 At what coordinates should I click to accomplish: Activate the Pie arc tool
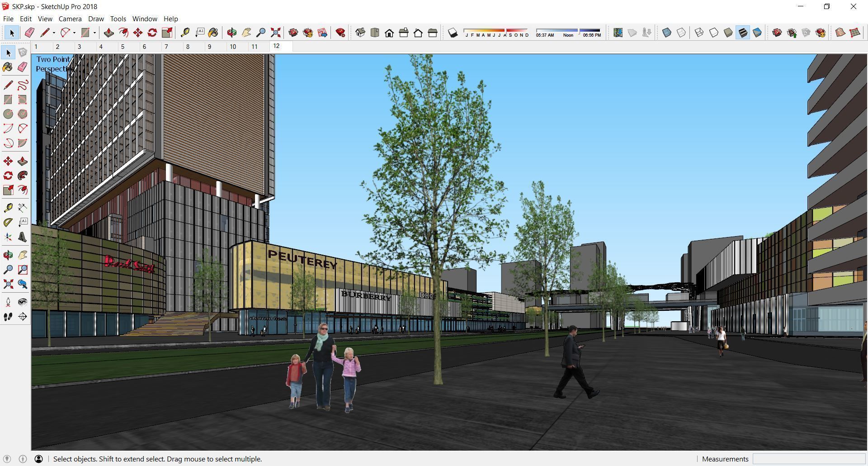23,143
